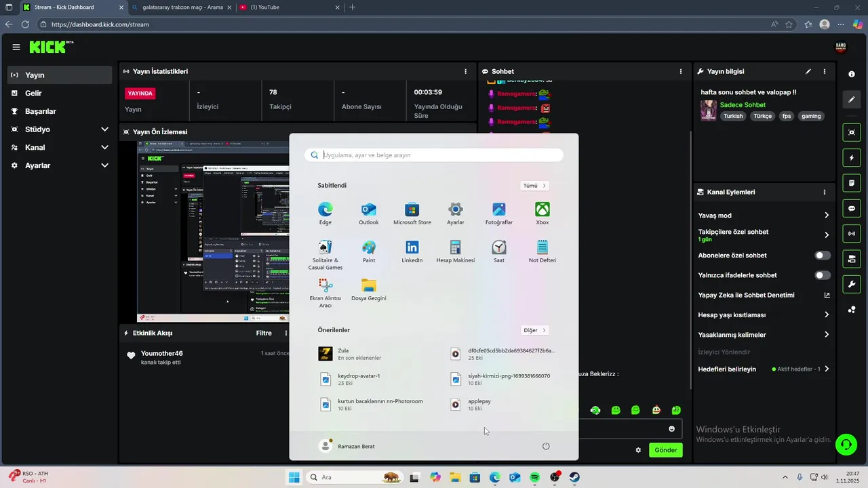The height and width of the screenshot is (488, 868).
Task: Launch Paint from pinned apps
Action: 369,251
